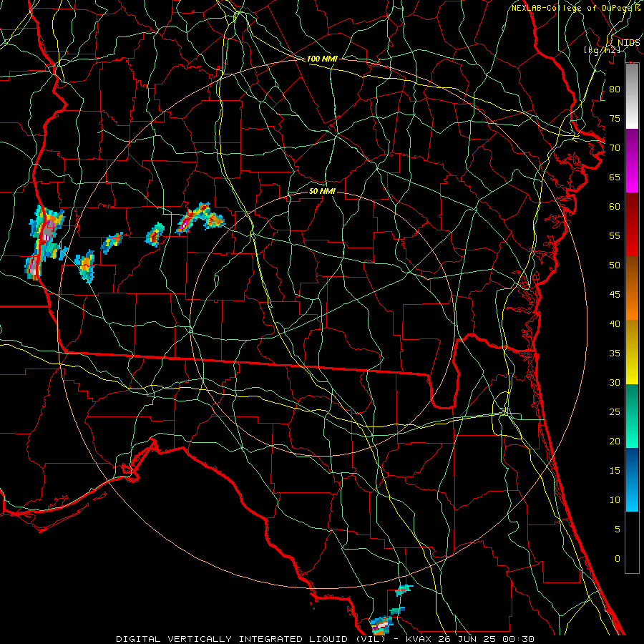Click the 30 value on the VIL scale

click(615, 382)
